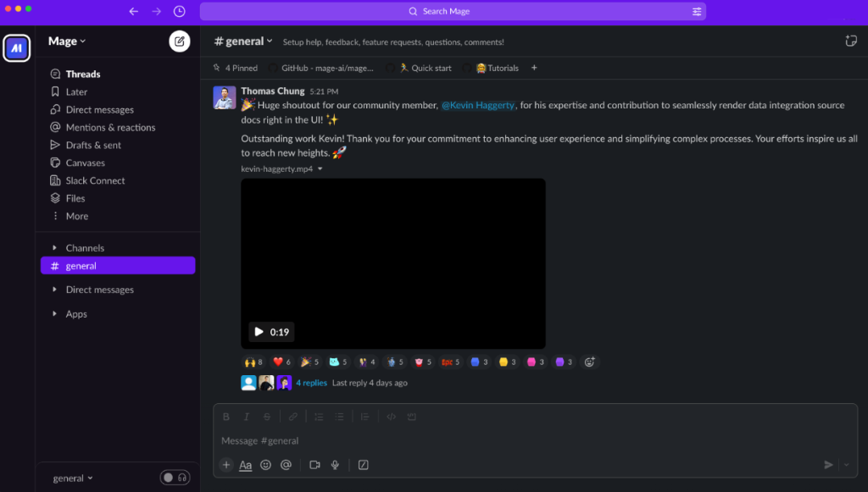Mention someone using the @ icon in the composer
The image size is (868, 492).
tap(286, 465)
